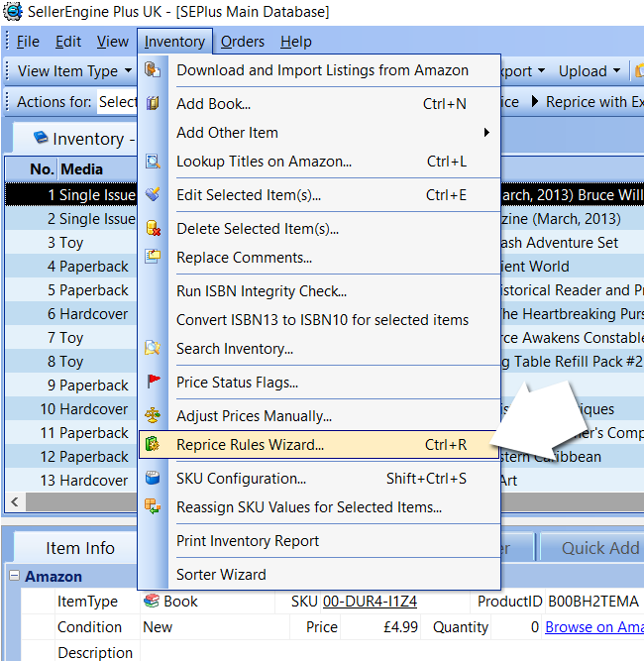Click the Book item type icon
The height and width of the screenshot is (661, 644).
pos(151,601)
